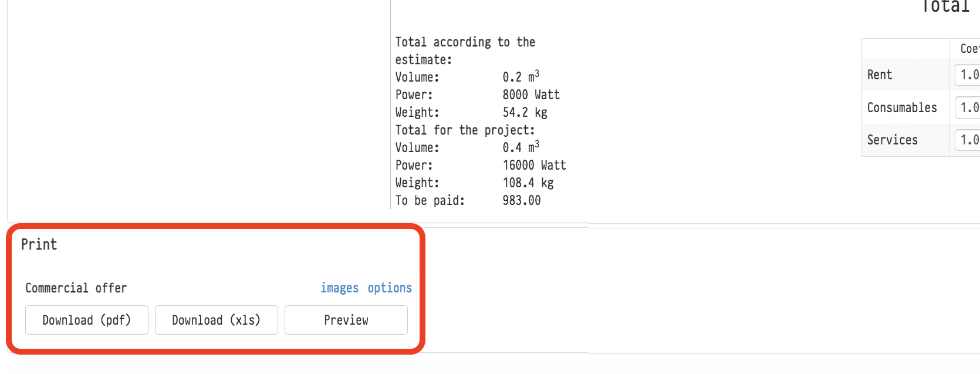Select the Rent row label
The height and width of the screenshot is (374, 980).
pos(880,75)
